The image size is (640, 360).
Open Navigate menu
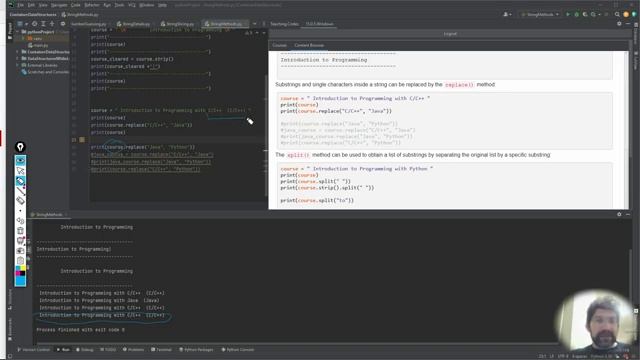59,5
